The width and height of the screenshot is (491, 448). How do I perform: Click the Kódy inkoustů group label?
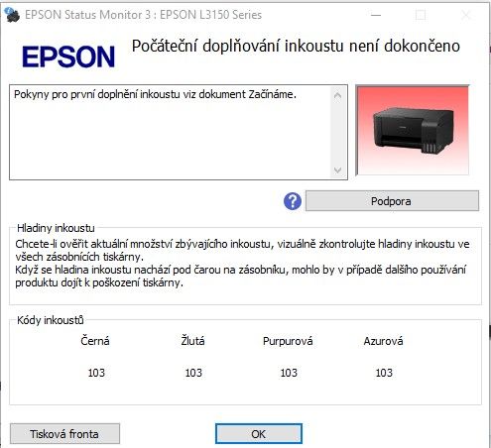click(x=51, y=320)
